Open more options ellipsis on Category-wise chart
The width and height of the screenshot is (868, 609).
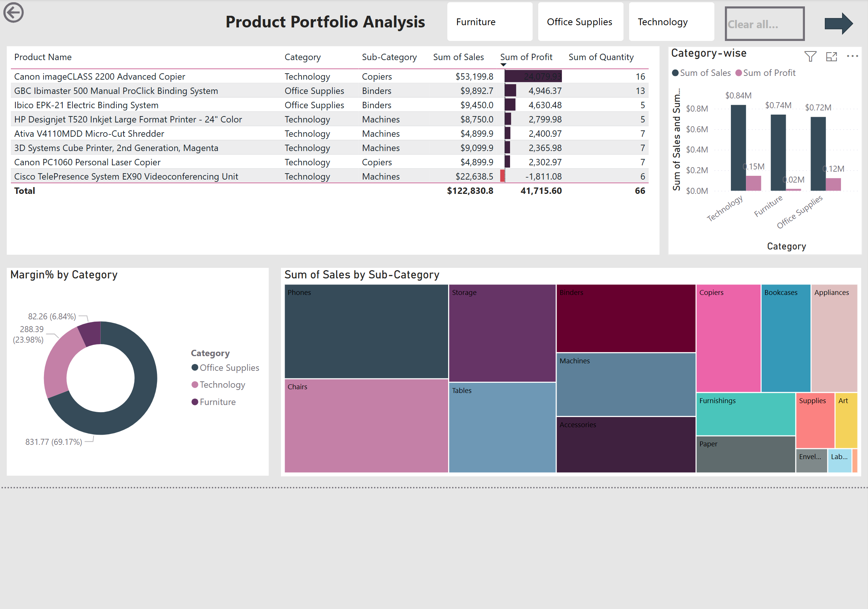(x=852, y=56)
